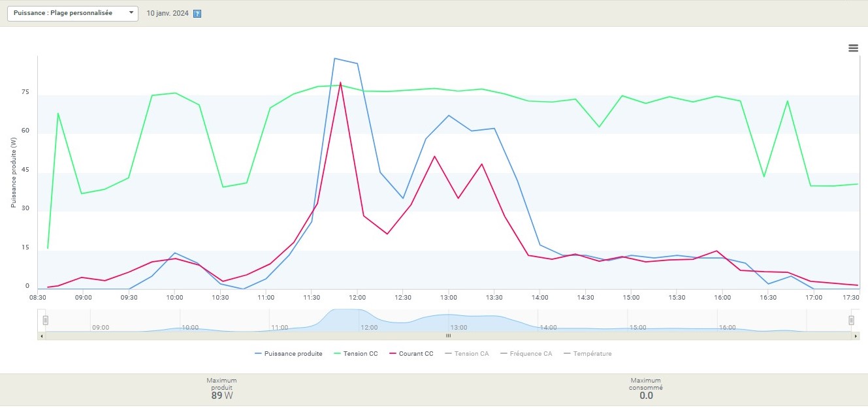Click the 12:00 label in the navigator

pos(369,328)
